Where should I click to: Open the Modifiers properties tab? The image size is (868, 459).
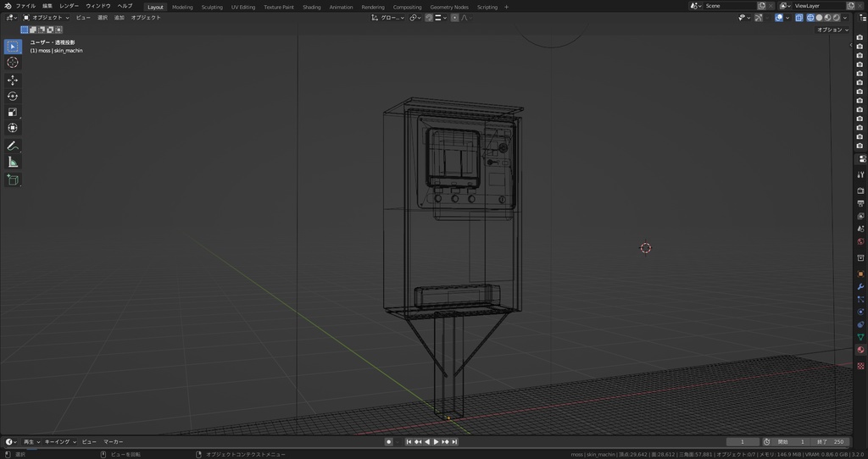(x=860, y=286)
